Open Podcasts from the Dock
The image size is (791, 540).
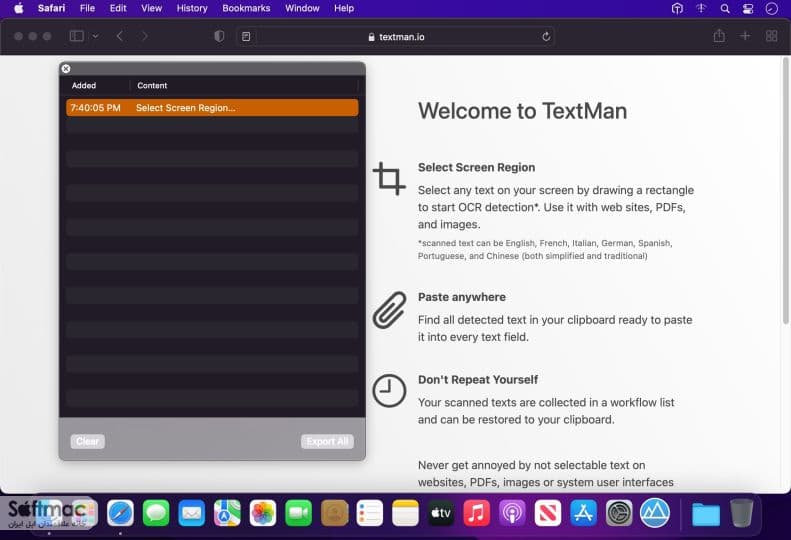[x=512, y=513]
